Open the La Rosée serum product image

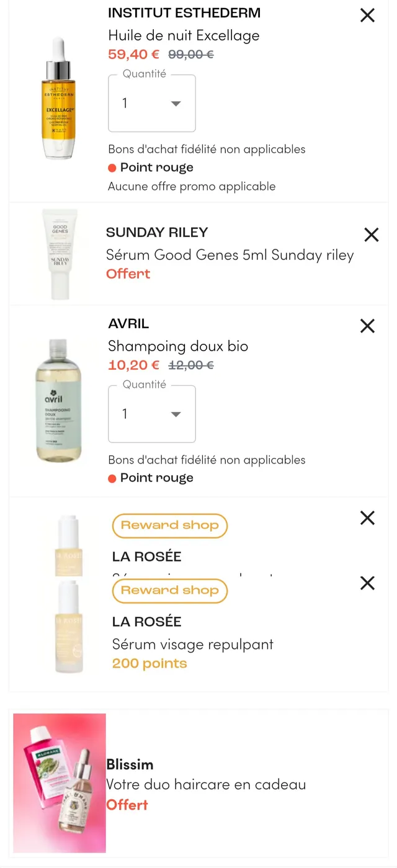tap(68, 627)
